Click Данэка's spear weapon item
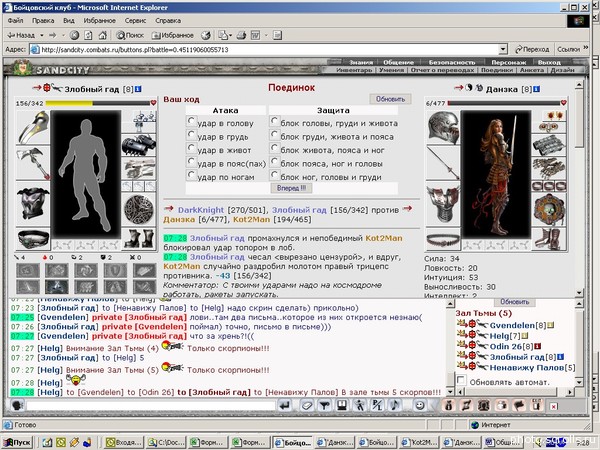This screenshot has width=600, height=450. pos(443,164)
